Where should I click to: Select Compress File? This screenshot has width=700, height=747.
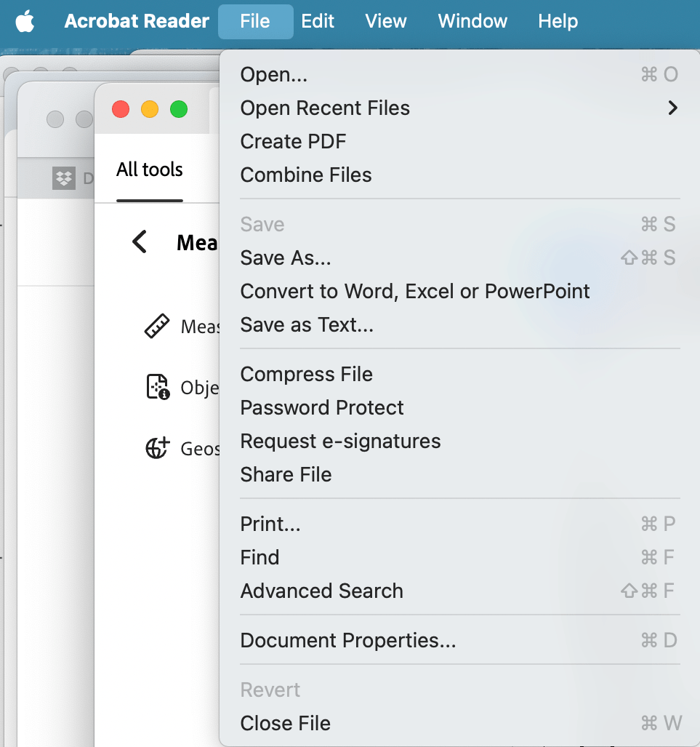coord(306,374)
